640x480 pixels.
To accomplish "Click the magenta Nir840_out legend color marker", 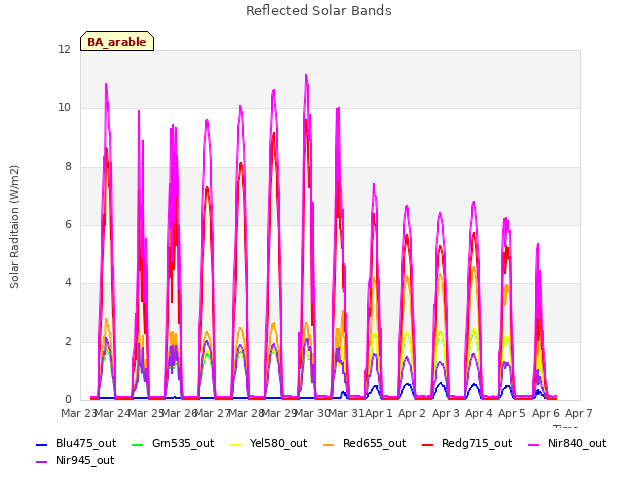I will click(534, 444).
